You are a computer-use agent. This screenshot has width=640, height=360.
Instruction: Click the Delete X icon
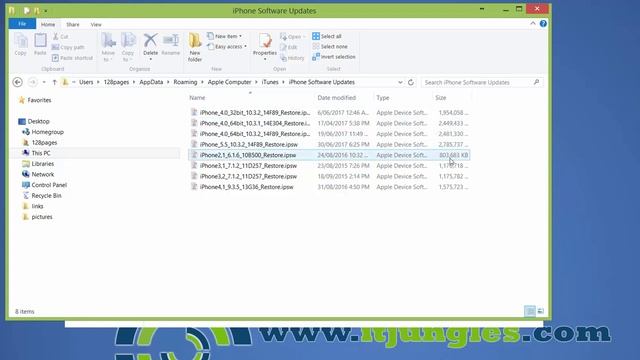pyautogui.click(x=150, y=40)
